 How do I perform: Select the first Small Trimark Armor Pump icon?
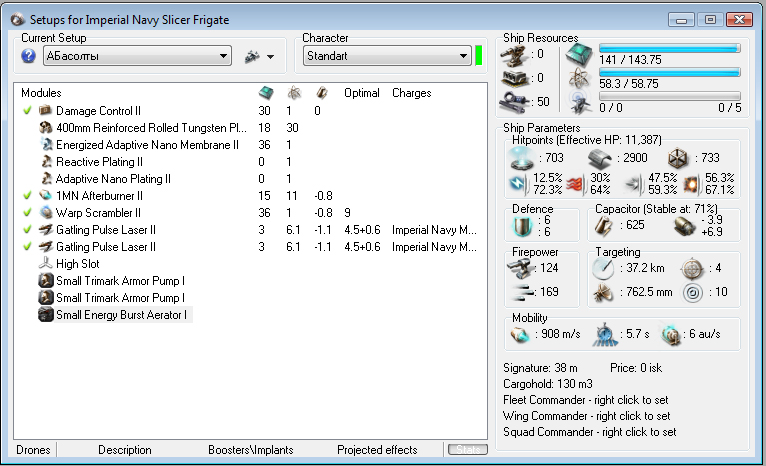pyautogui.click(x=45, y=281)
